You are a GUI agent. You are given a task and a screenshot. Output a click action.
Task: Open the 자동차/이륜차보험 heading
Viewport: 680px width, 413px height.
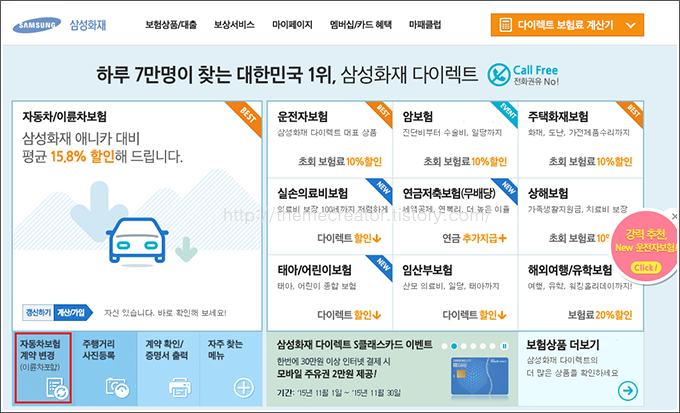pyautogui.click(x=65, y=117)
